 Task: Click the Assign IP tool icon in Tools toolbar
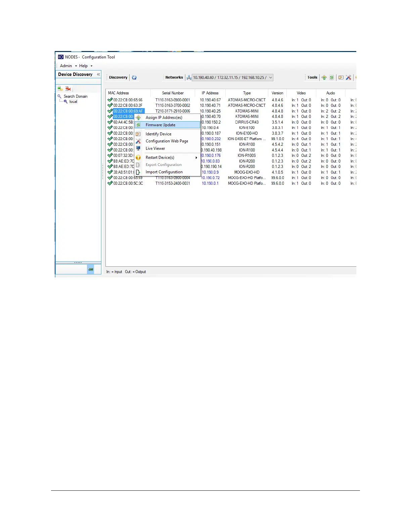324,78
